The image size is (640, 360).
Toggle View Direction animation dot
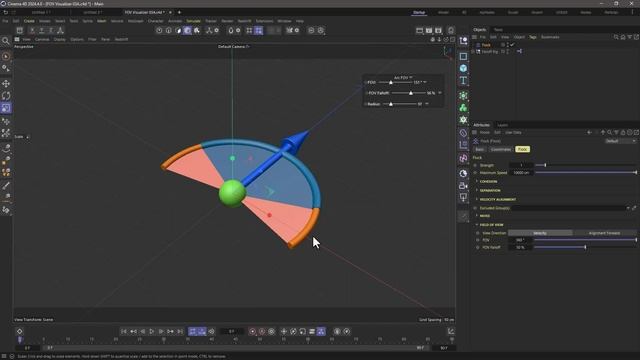coord(478,233)
